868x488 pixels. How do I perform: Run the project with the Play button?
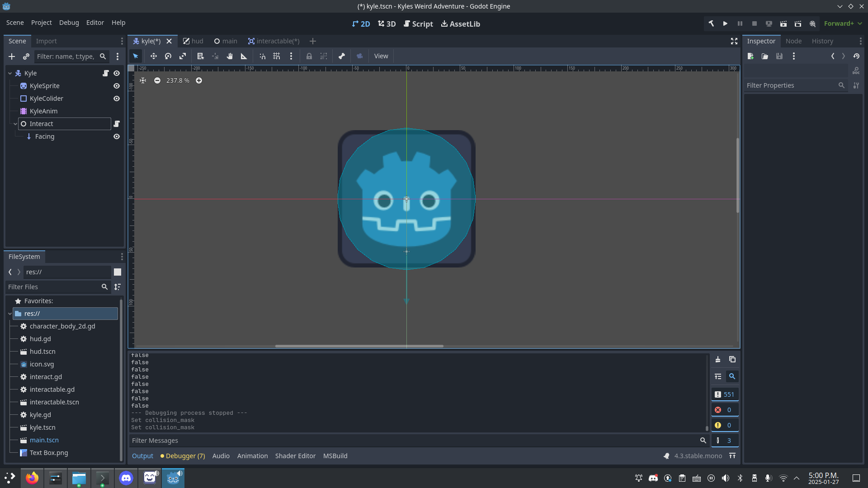(x=725, y=23)
